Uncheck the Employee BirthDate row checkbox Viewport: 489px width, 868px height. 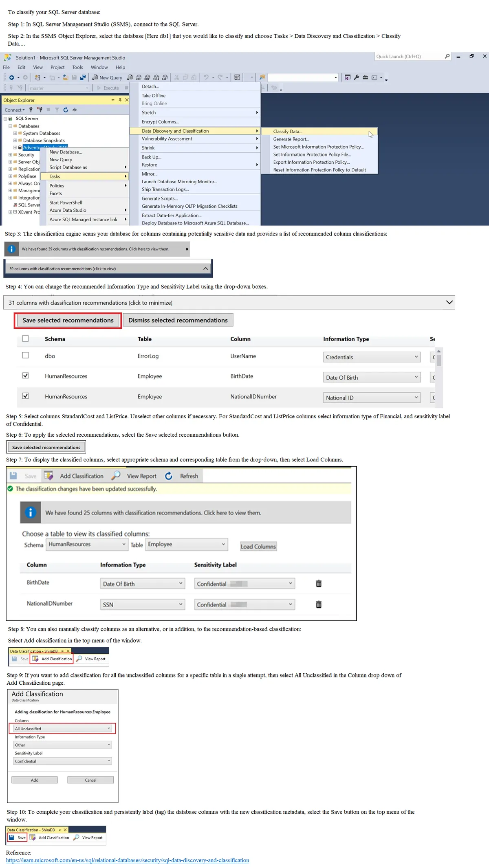point(25,376)
